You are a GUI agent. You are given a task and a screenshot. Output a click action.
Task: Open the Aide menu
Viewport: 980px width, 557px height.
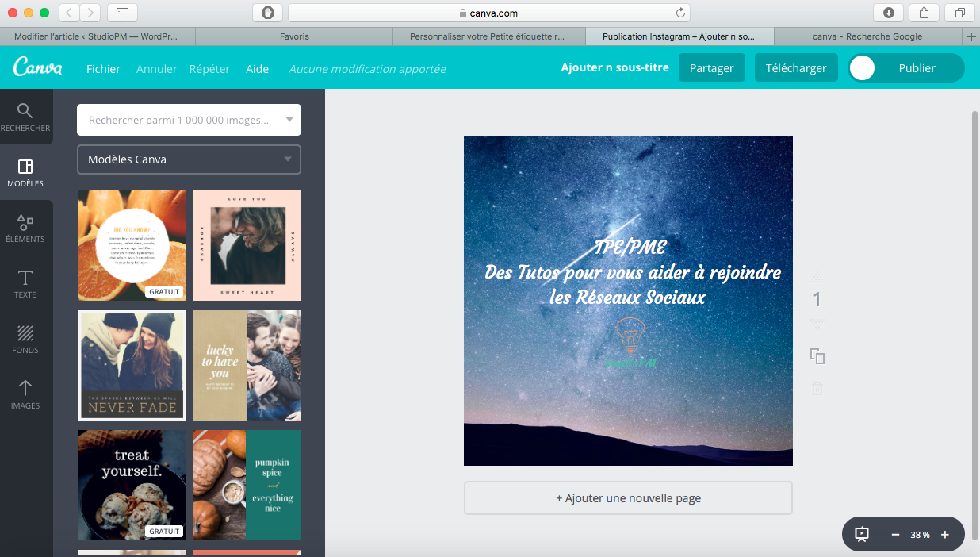tap(257, 69)
